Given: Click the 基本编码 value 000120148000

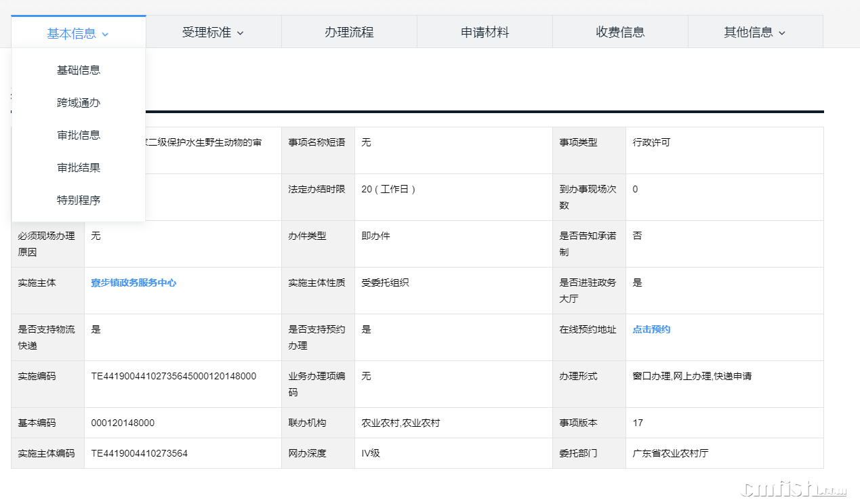Looking at the screenshot, I should pyautogui.click(x=123, y=423).
